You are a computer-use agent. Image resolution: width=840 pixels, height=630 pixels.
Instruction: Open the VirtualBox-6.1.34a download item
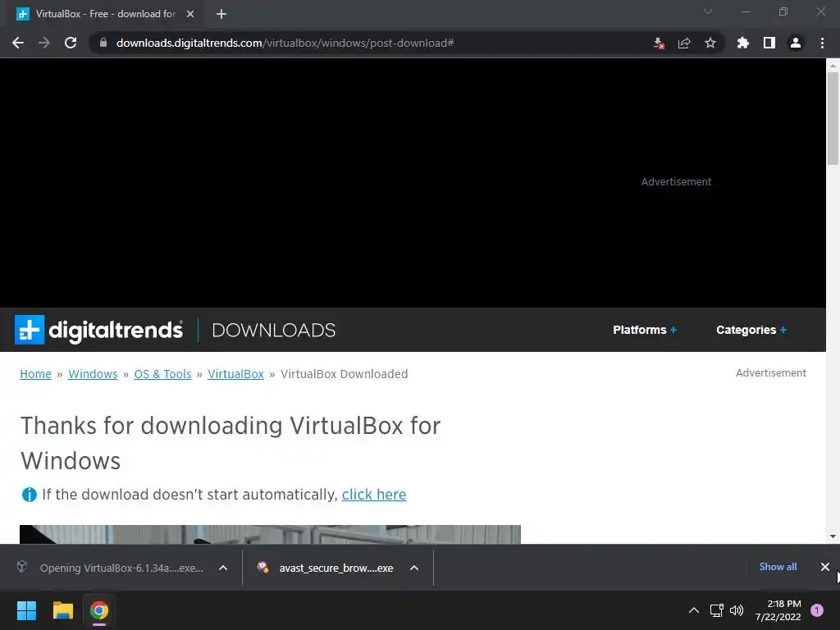coord(112,568)
